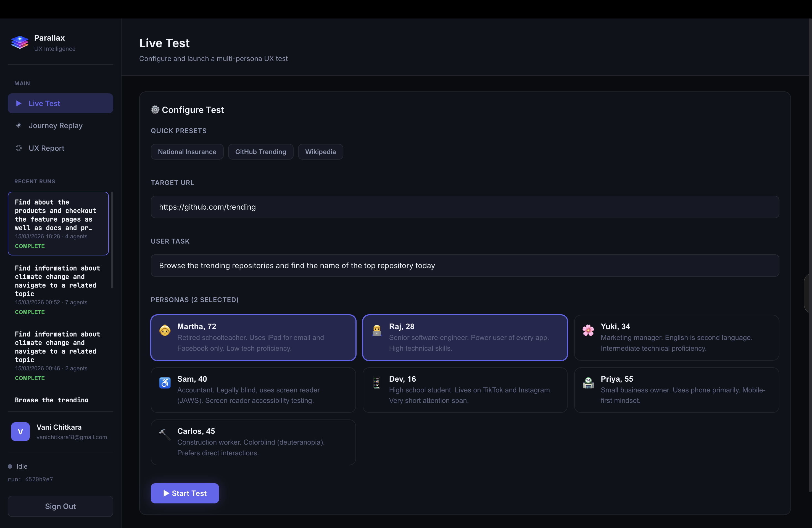Deselect the Martha, 72 persona card
This screenshot has height=528, width=812.
click(x=253, y=337)
